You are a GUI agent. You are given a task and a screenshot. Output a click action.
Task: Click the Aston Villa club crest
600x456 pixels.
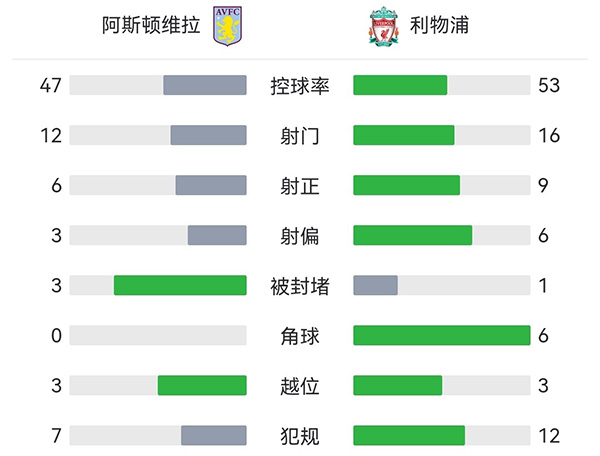[228, 27]
